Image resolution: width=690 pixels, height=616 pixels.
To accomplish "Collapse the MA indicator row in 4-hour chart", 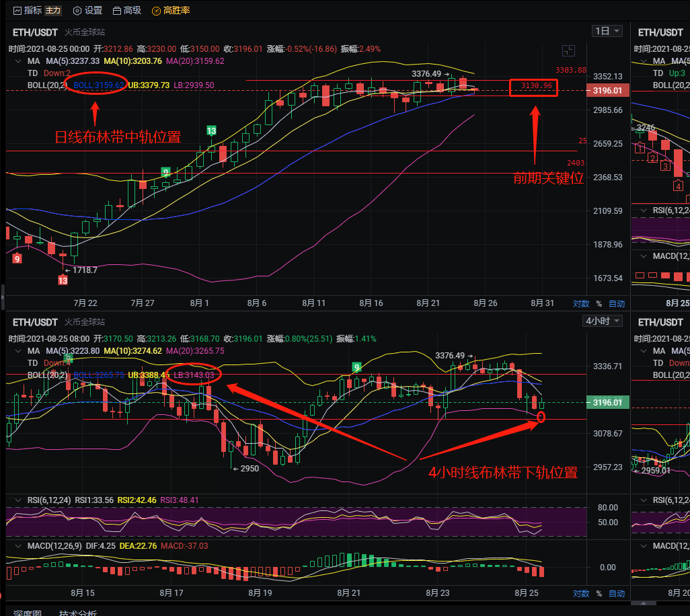I will (x=18, y=351).
